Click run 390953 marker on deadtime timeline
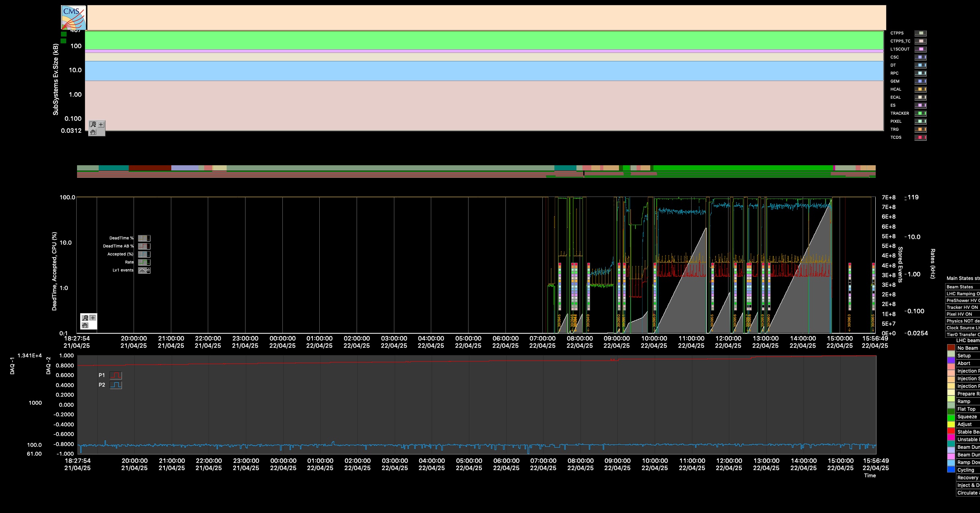Screen dimensions: 980x513 (654, 322)
